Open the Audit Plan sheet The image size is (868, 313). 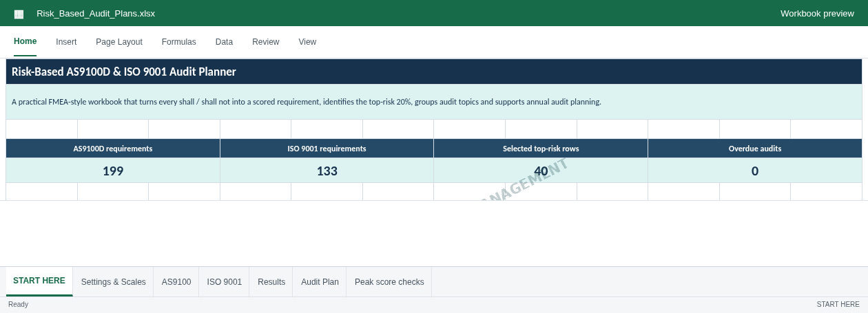tap(320, 282)
